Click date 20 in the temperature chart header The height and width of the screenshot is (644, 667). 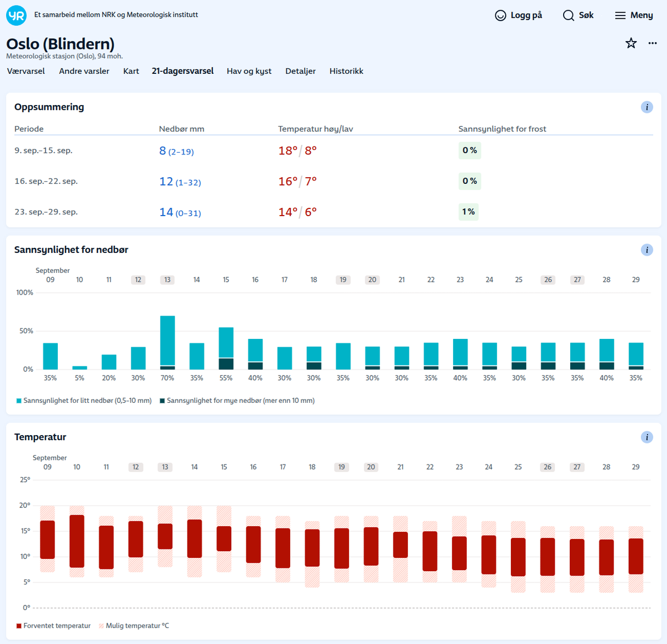point(371,467)
